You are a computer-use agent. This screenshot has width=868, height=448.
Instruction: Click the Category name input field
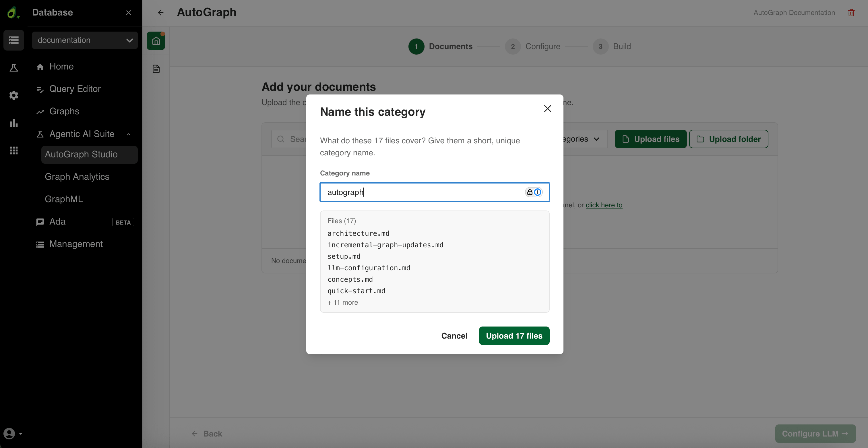[435, 192]
